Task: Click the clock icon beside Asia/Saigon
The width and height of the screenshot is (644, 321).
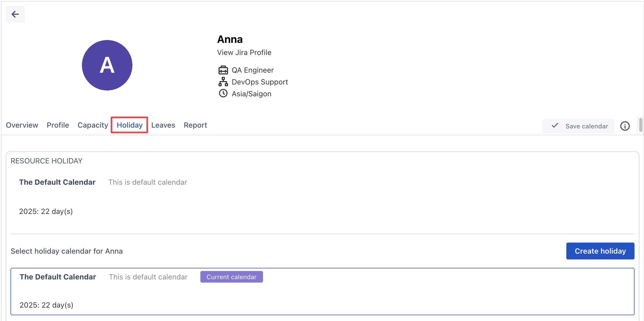Action: click(x=223, y=93)
